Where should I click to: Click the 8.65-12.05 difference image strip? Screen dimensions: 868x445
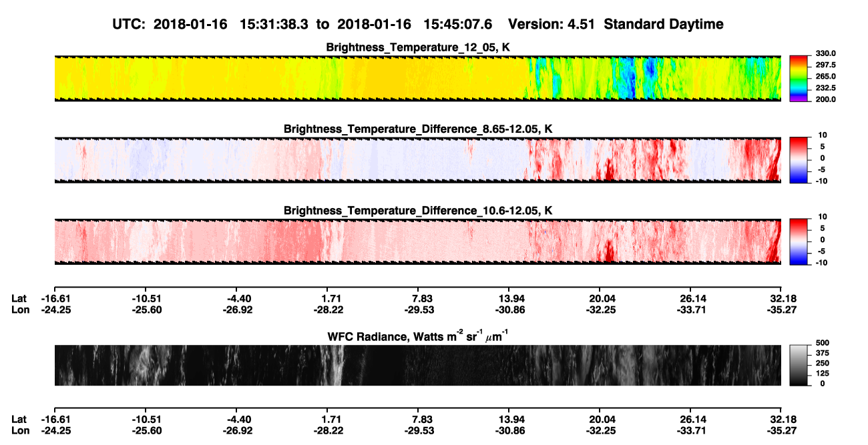[417, 160]
